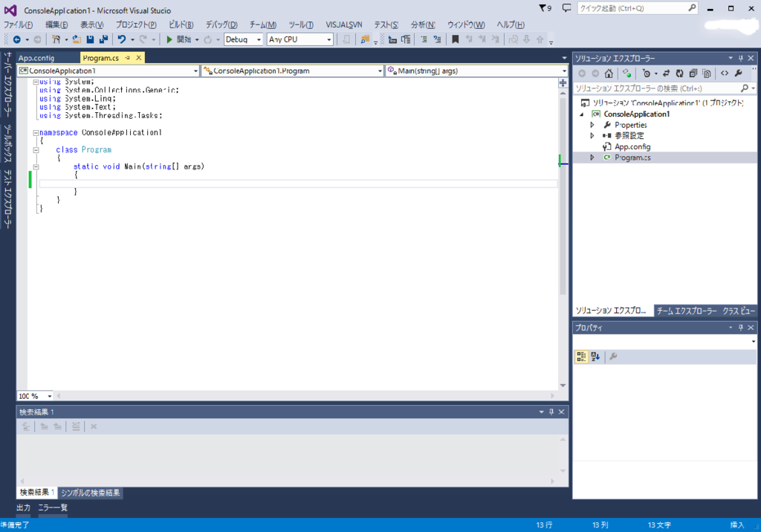
Task: Click Sync with Active Document icon
Action: coord(667,74)
